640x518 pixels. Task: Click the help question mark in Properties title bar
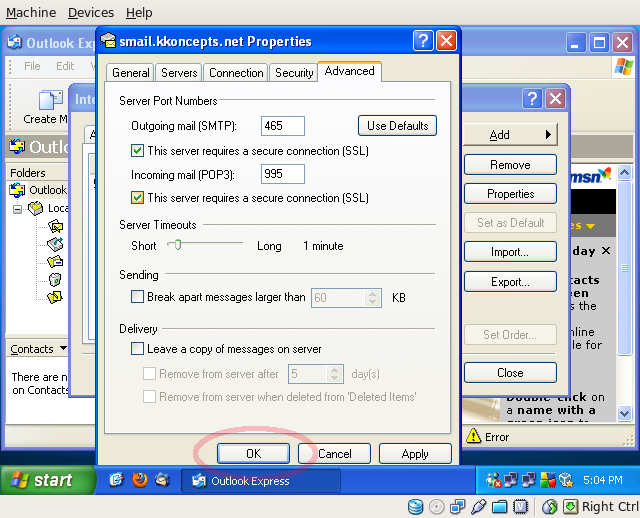click(x=423, y=41)
